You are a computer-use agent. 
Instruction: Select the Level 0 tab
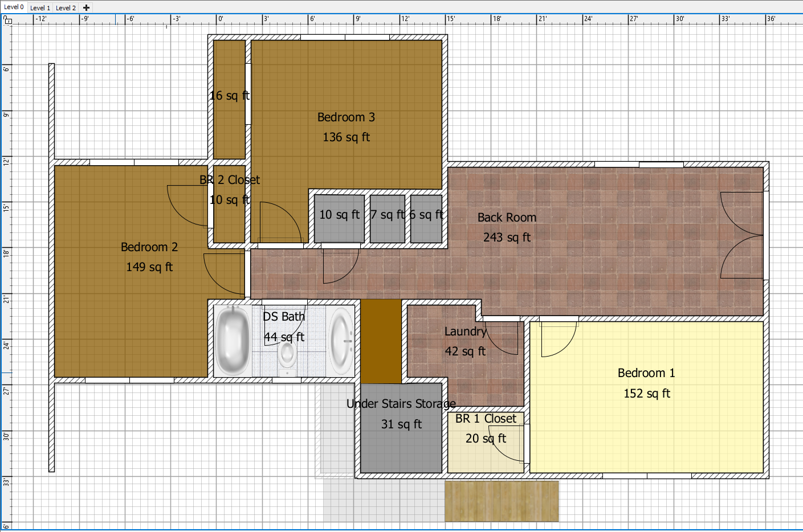tap(14, 7)
